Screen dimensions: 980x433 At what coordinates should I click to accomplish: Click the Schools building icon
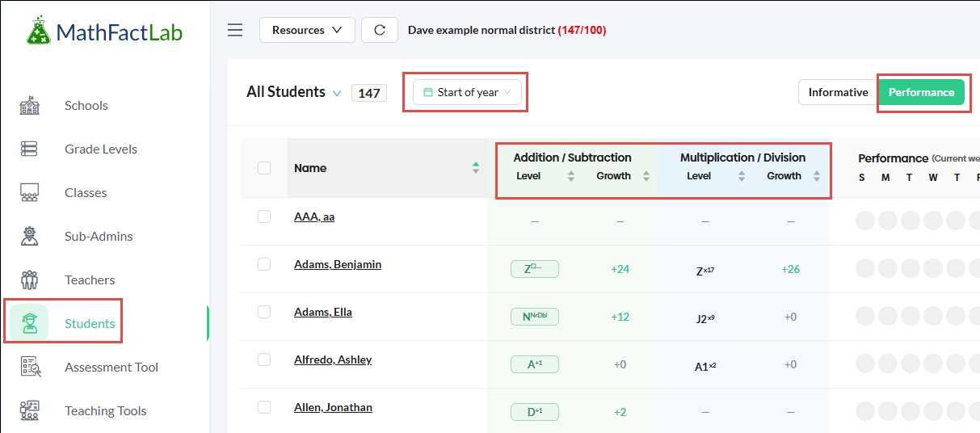(29, 106)
